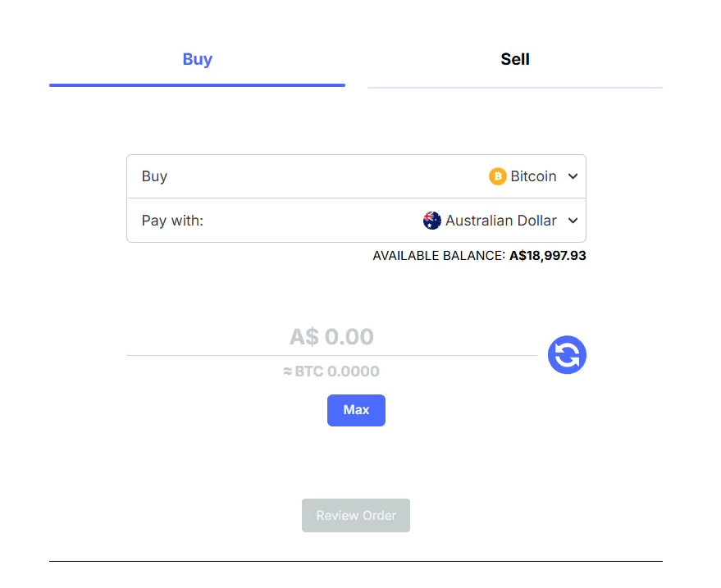
Task: Click the BTC 0.0000 conversion text
Action: point(331,371)
